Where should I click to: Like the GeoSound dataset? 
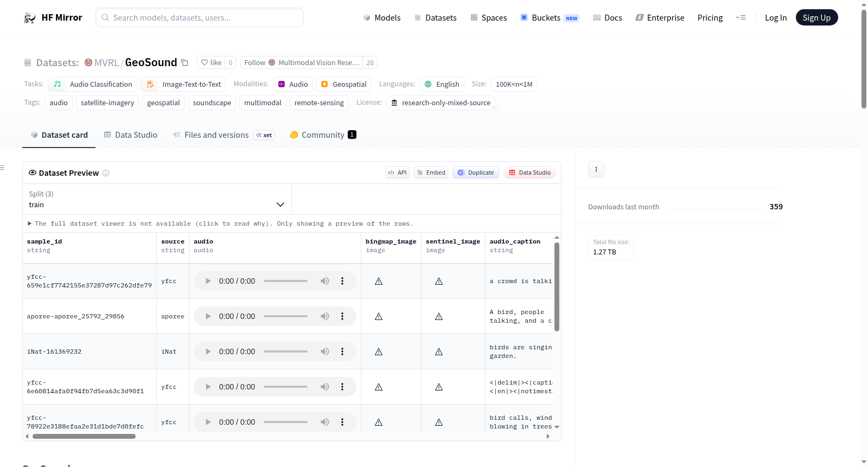(211, 62)
